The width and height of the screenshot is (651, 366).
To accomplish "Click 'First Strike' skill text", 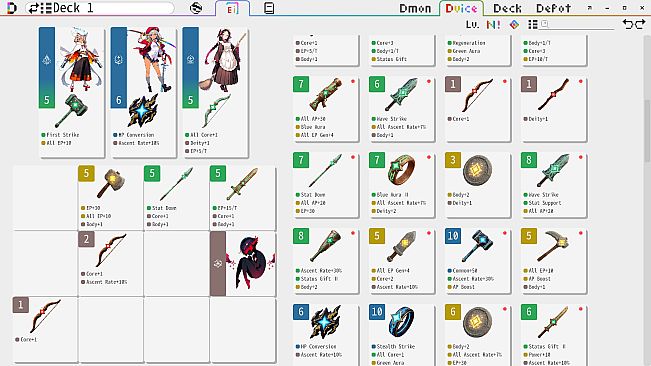I will [63, 135].
